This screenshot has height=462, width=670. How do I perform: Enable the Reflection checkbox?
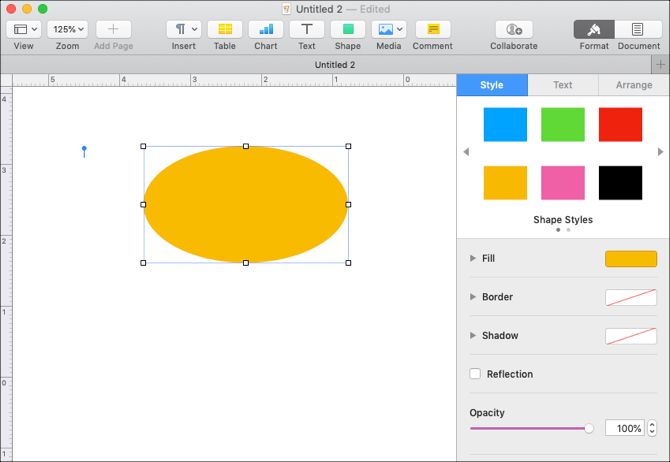click(475, 374)
